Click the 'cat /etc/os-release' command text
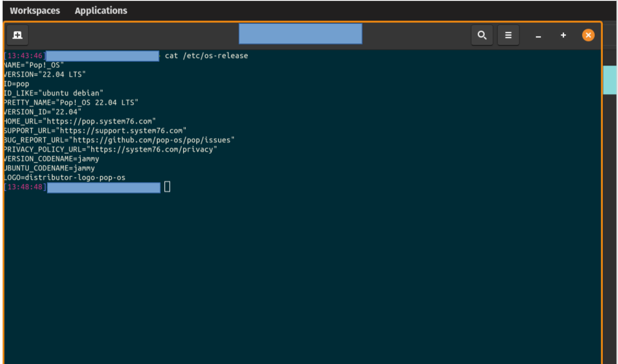The width and height of the screenshot is (618, 364). click(x=206, y=56)
